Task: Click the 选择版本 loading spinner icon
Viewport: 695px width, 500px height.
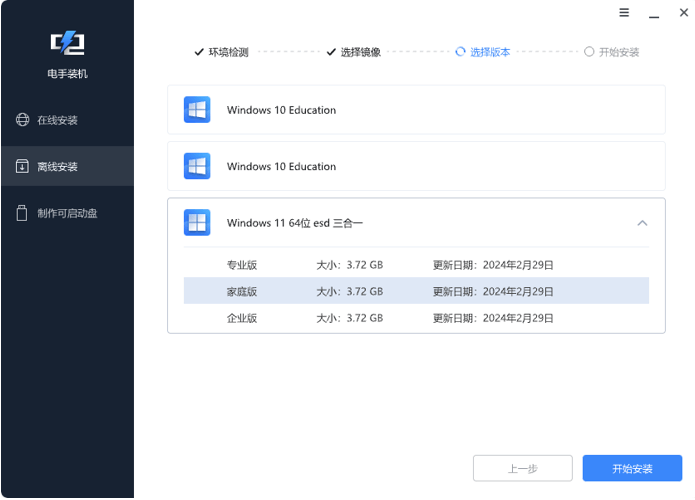Action: [x=461, y=52]
